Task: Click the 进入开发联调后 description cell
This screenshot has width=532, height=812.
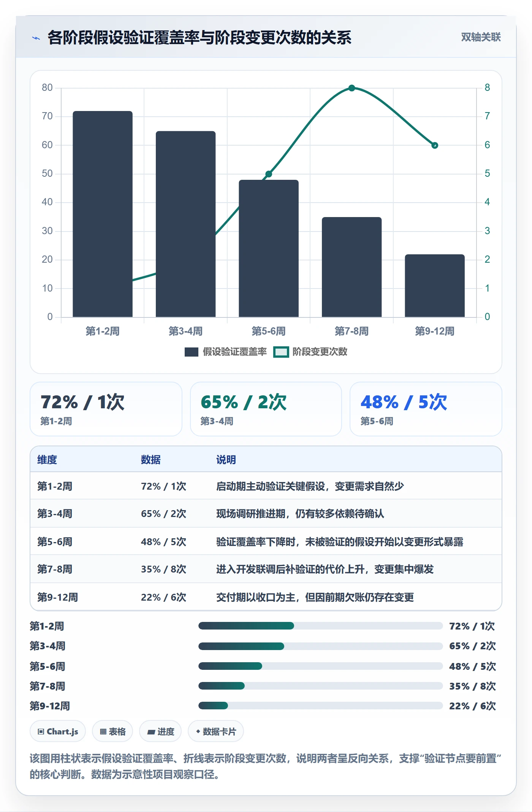Action: point(325,569)
